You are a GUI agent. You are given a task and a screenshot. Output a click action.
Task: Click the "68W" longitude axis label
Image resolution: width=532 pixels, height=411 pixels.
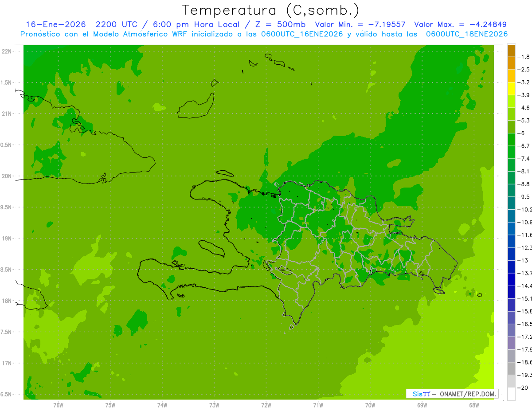(x=474, y=405)
